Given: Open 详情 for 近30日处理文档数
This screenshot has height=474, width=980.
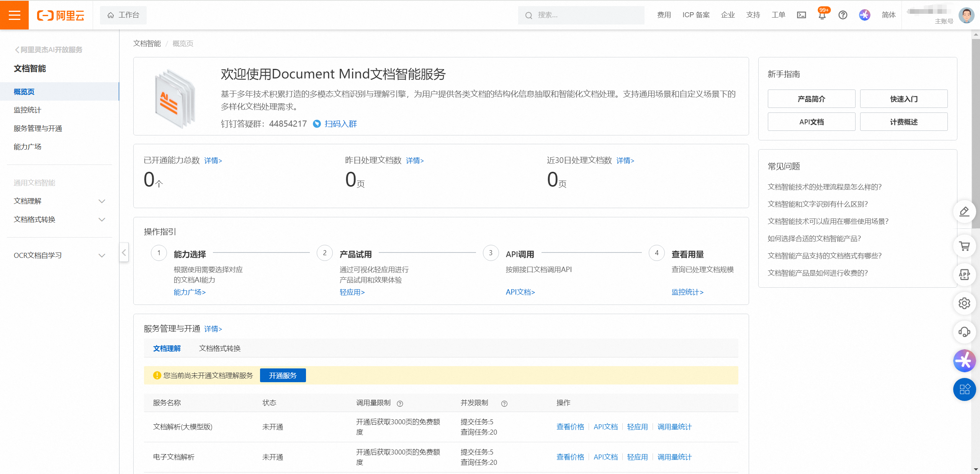Looking at the screenshot, I should [x=625, y=161].
